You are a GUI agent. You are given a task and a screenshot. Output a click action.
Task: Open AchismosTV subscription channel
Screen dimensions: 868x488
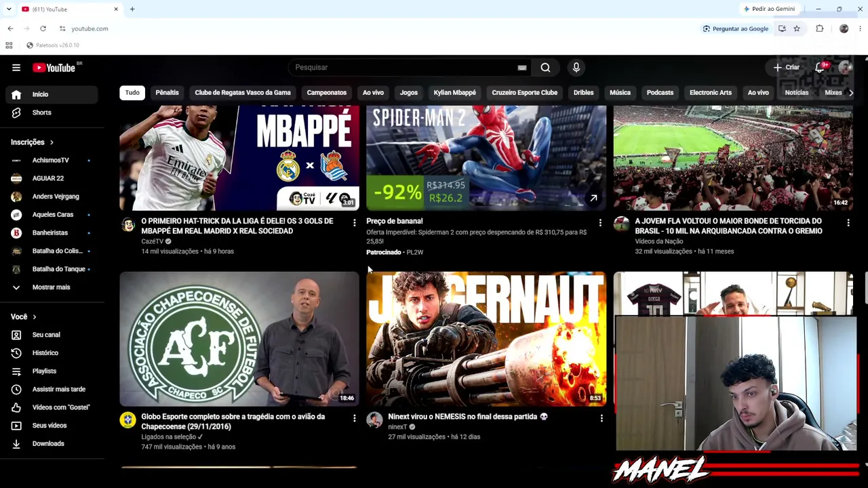[x=51, y=161]
